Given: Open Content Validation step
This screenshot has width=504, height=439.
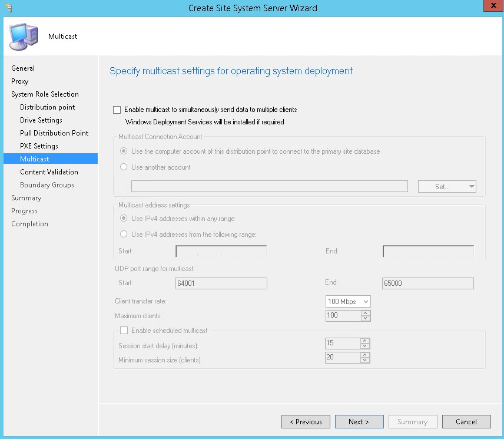Looking at the screenshot, I should (49, 172).
